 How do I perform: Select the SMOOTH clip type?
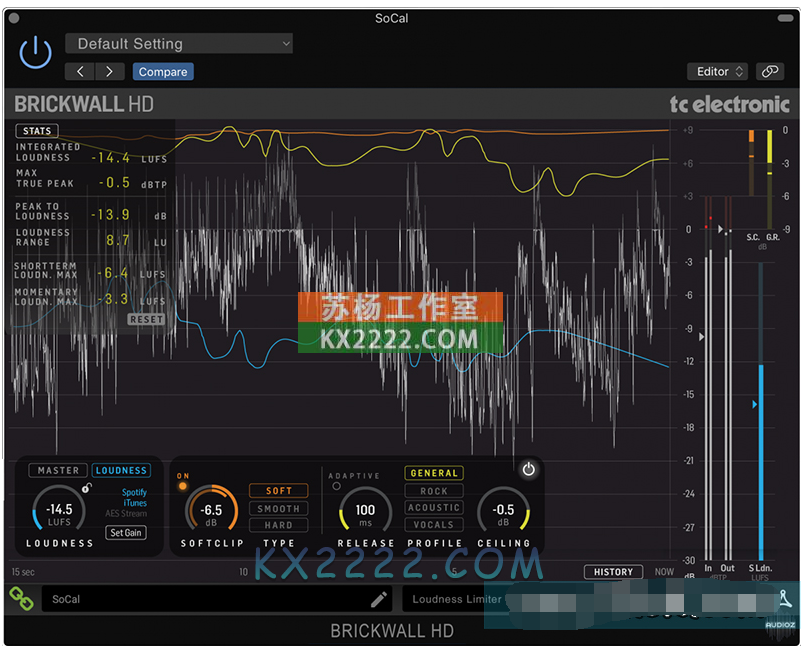(278, 509)
